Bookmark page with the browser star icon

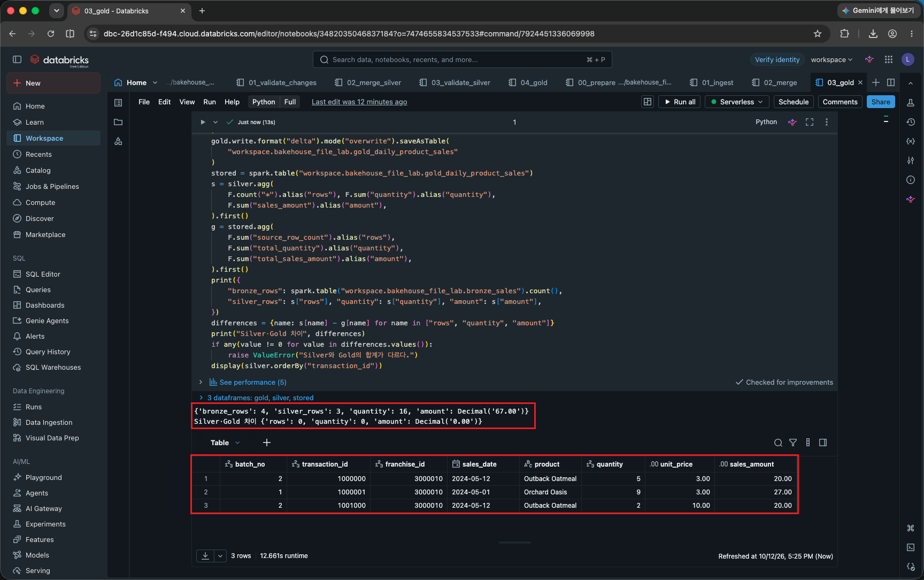818,33
